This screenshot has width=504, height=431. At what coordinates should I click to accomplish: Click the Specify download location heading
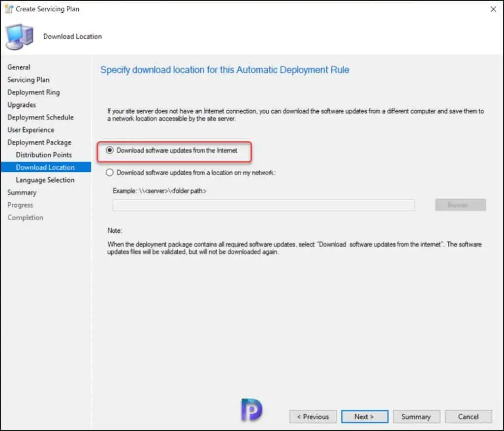[x=224, y=70]
